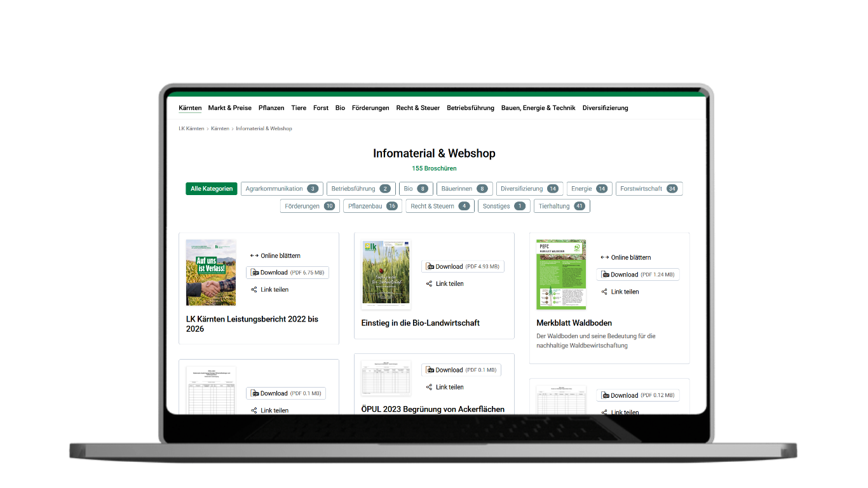The image size is (868, 488).
Task: Click PDF icon on ÖPUL 2023 Begrünung card
Action: pyautogui.click(x=430, y=370)
